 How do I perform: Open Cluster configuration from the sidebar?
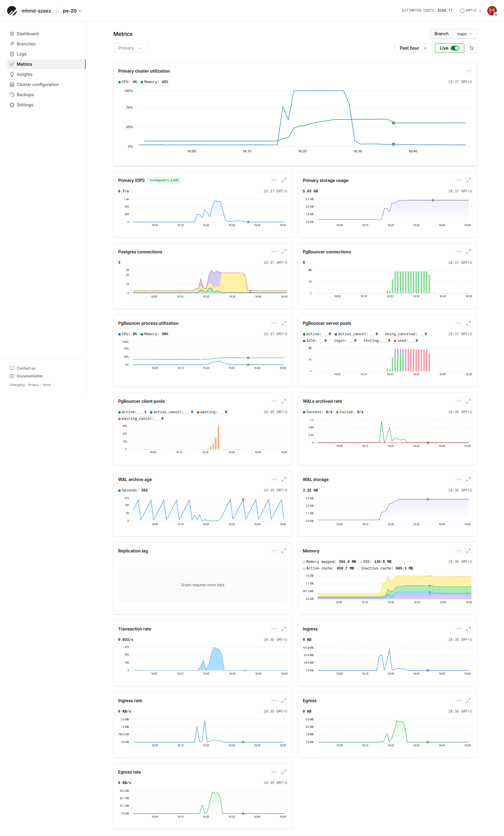[x=38, y=85]
